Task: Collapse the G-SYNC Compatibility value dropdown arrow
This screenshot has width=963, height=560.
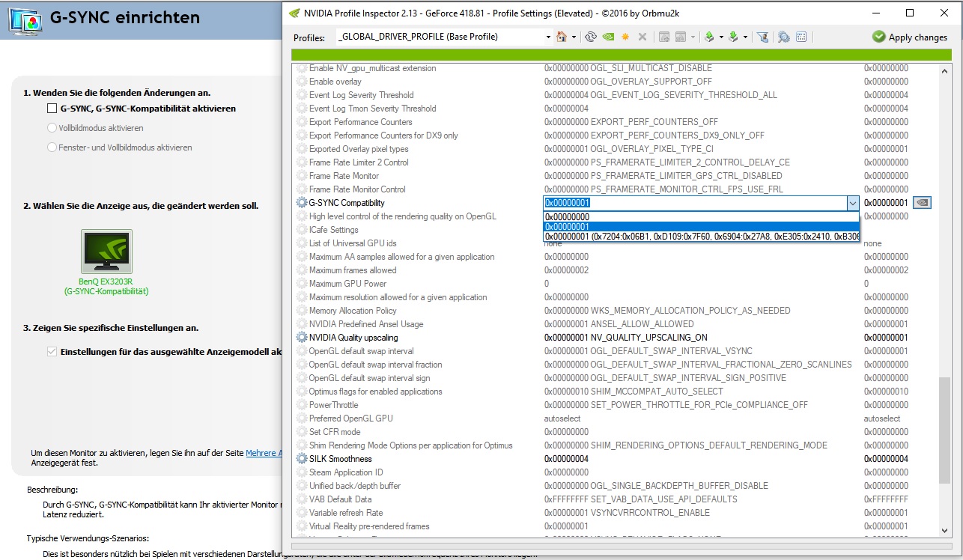Action: pos(852,203)
